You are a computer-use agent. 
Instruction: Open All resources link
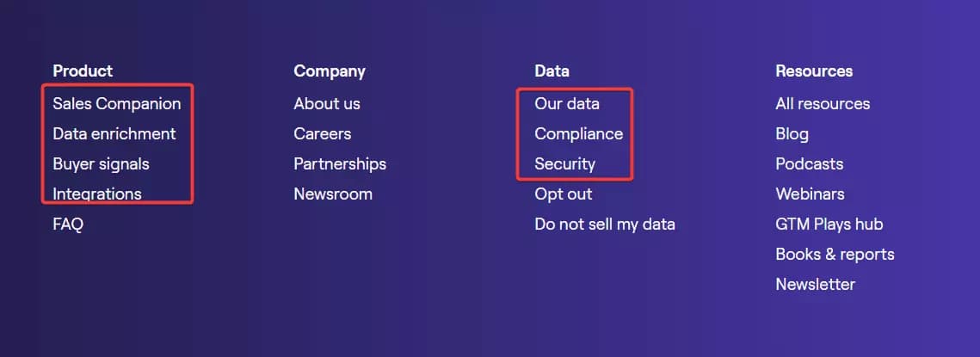[822, 104]
